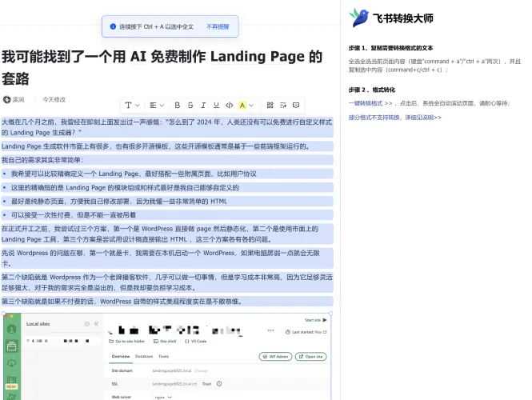Click the 今天修改 modification time text
The image size is (532, 400).
[54, 99]
